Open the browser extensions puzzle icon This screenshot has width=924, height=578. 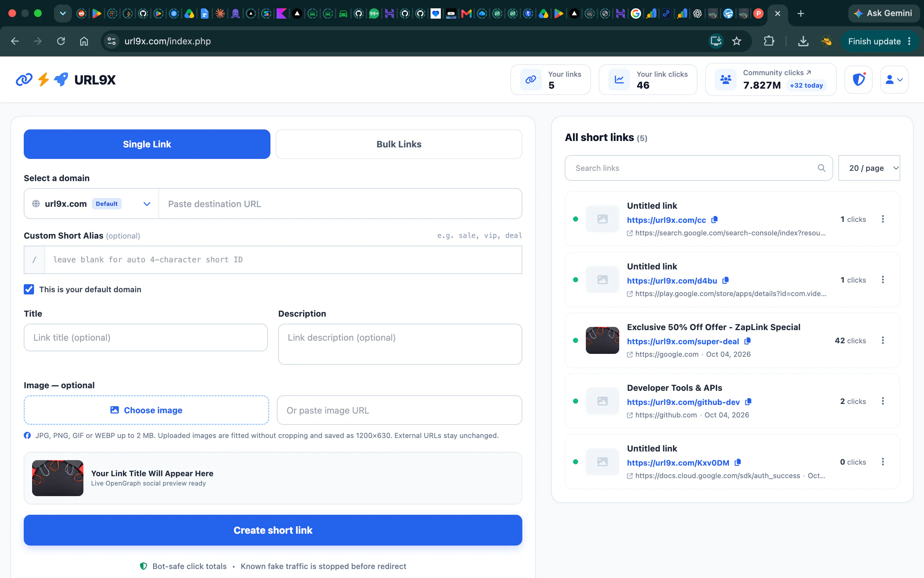point(769,41)
